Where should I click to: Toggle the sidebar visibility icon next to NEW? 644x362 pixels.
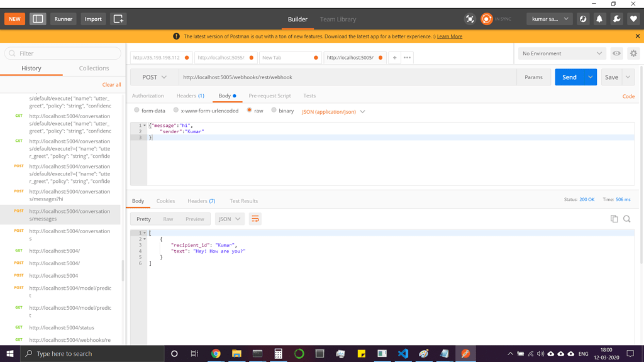pyautogui.click(x=38, y=19)
